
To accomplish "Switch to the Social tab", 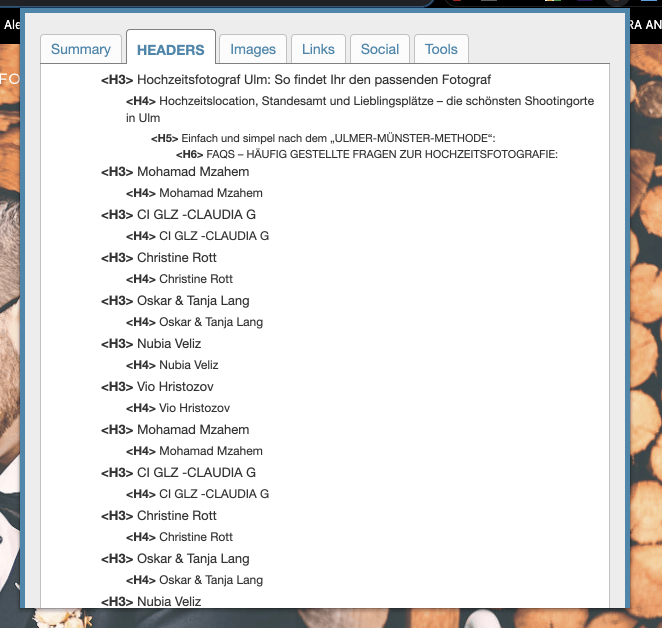I will 380,49.
